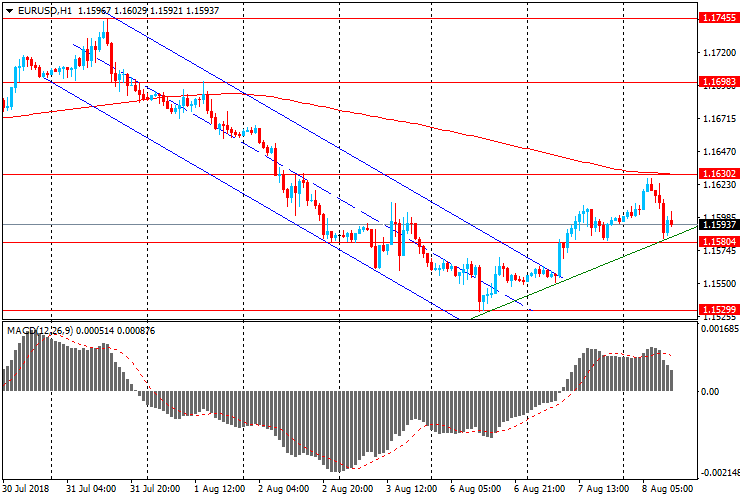Select the current price label 1.15937
740x500 pixels.
[x=719, y=224]
